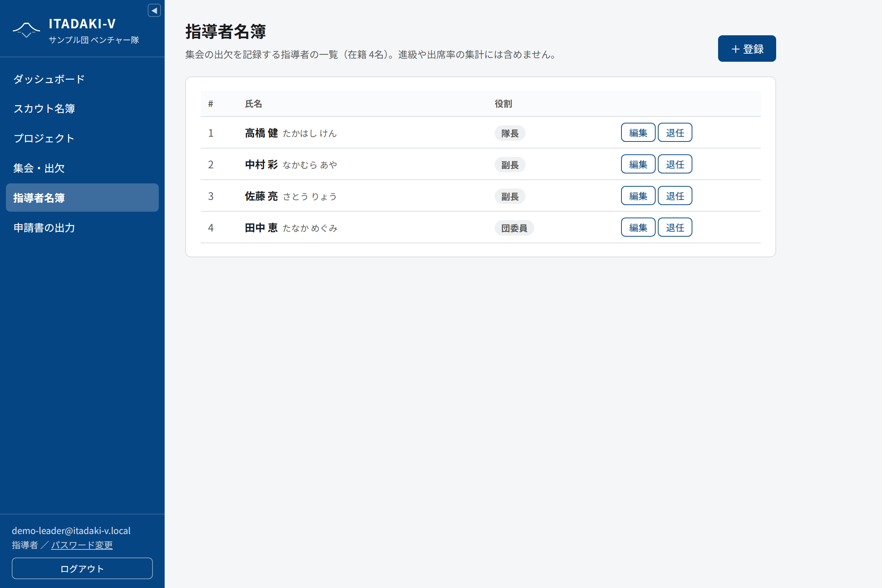Click the 隊長 role badge
This screenshot has width=882, height=588.
510,133
